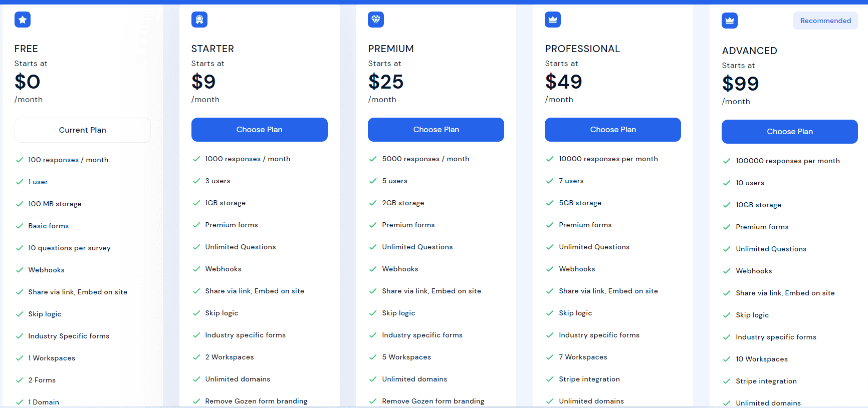The height and width of the screenshot is (408, 868).
Task: Click the crown icon on the Advanced plan
Action: (x=729, y=21)
